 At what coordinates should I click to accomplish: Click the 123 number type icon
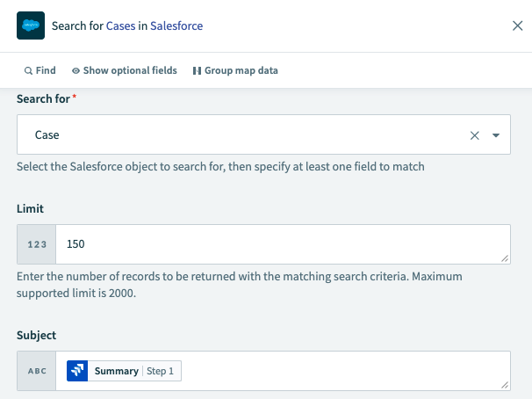click(37, 244)
